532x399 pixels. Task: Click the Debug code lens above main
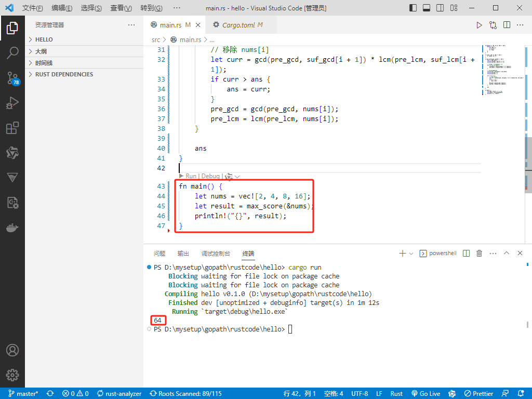pos(210,176)
